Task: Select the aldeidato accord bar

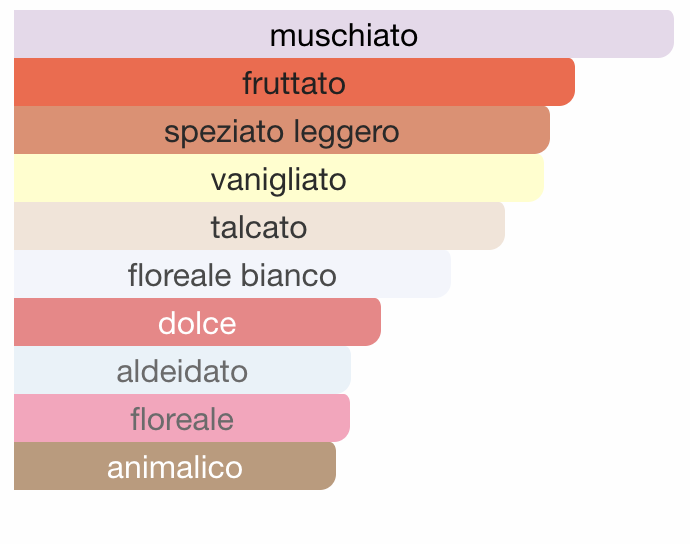Action: click(182, 370)
